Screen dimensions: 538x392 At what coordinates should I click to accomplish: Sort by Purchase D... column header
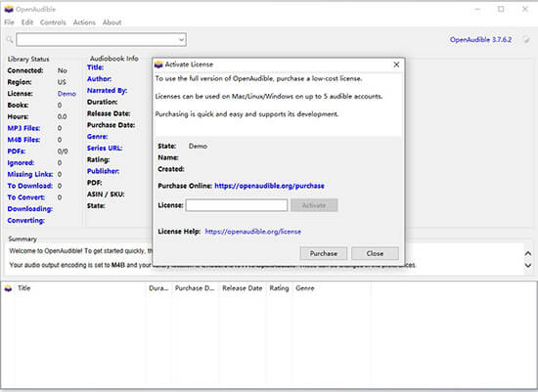(x=195, y=288)
